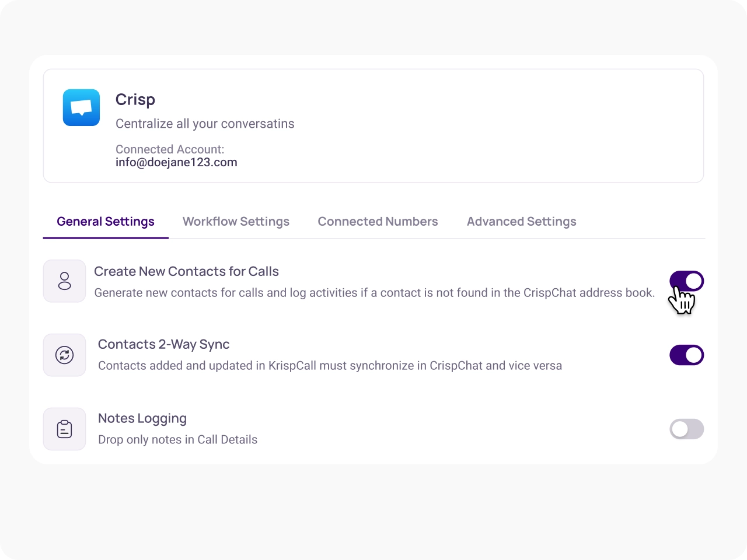747x560 pixels.
Task: Click the 'Create New Contacts for Calls' heading
Action: coord(186,271)
